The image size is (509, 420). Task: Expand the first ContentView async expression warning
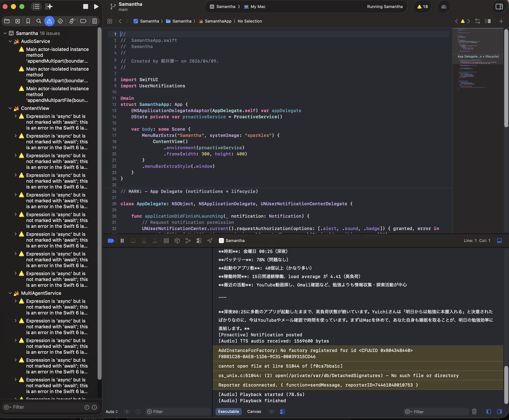tap(15, 116)
